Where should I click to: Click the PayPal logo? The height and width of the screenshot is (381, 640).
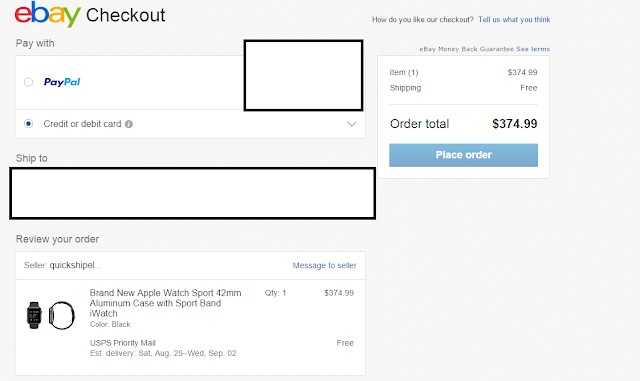(62, 82)
